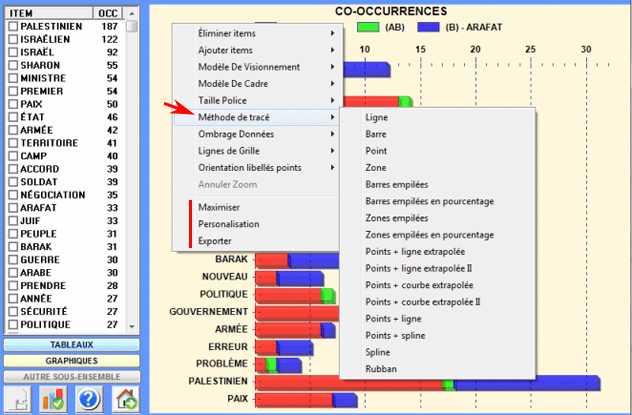Sort the list by ITEM column header
This screenshot has width=632, height=415.
click(48, 13)
